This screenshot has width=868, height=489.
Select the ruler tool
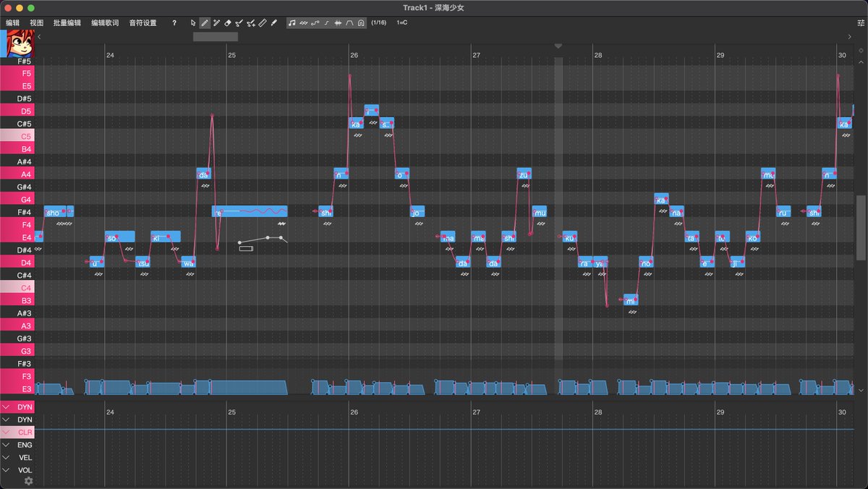(263, 22)
